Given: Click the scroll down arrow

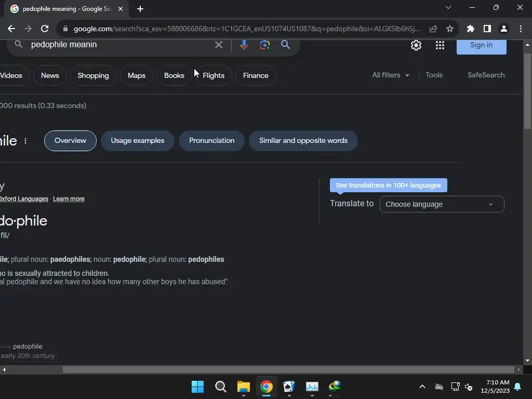Looking at the screenshot, I should (x=527, y=361).
